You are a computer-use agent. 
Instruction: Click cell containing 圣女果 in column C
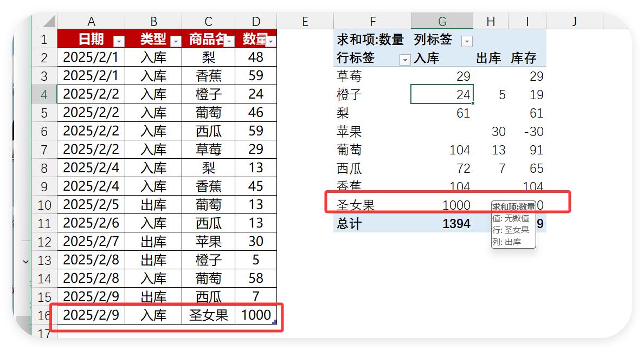[209, 315]
